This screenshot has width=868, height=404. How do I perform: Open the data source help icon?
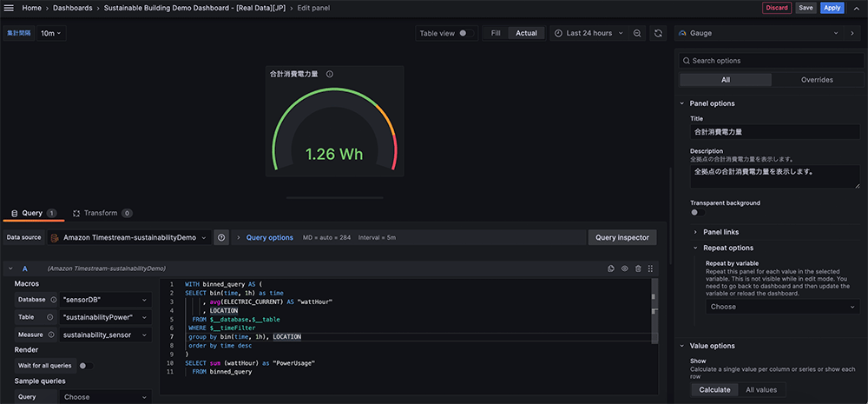[221, 237]
